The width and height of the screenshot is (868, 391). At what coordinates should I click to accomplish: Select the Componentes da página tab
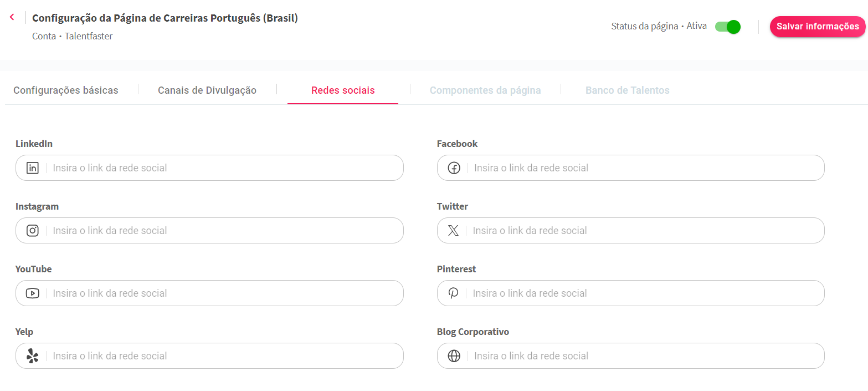point(485,90)
